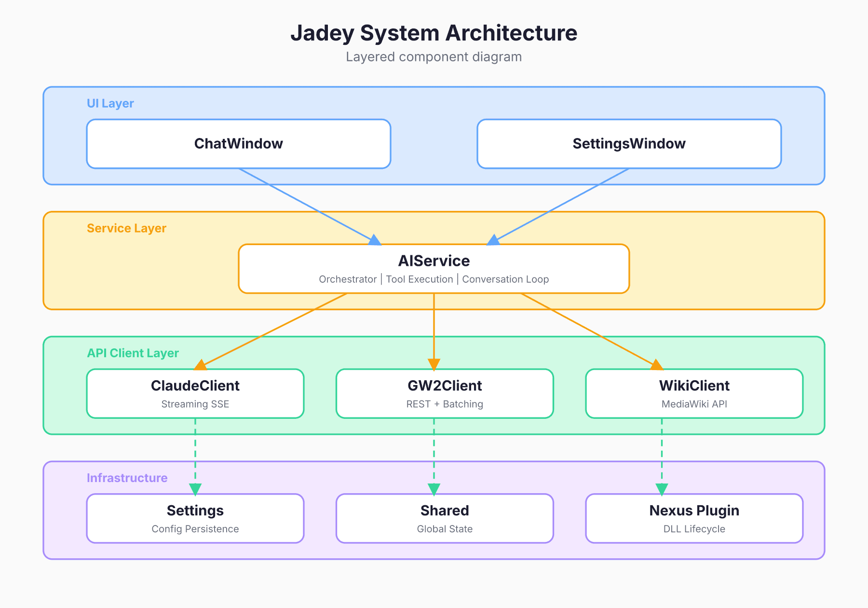
Task: Click the Settings Config Persistence box
Action: click(x=195, y=518)
